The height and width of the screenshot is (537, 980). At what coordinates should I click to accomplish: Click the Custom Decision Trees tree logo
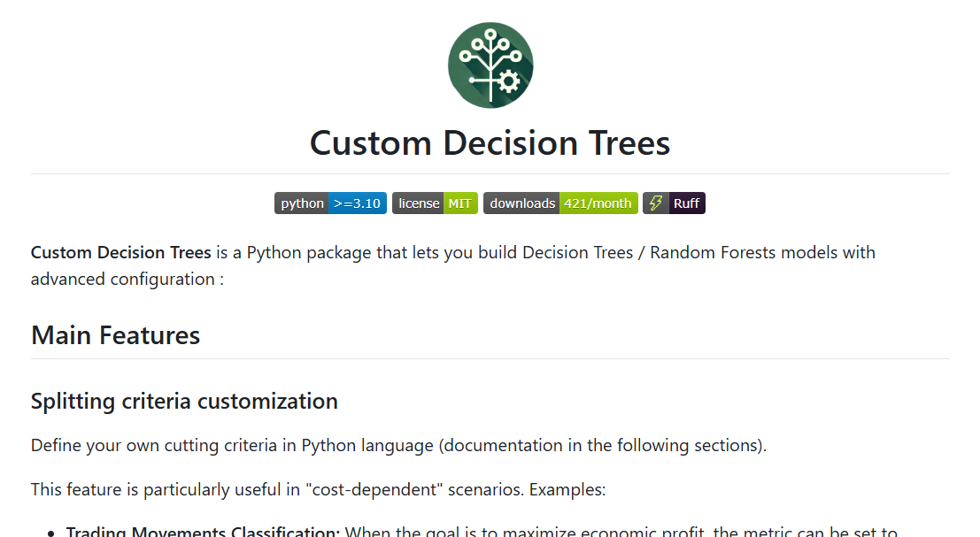pos(490,53)
